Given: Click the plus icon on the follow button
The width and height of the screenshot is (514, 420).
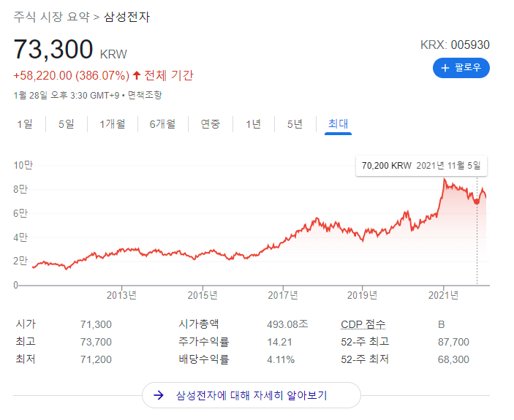Looking at the screenshot, I should coord(445,68).
